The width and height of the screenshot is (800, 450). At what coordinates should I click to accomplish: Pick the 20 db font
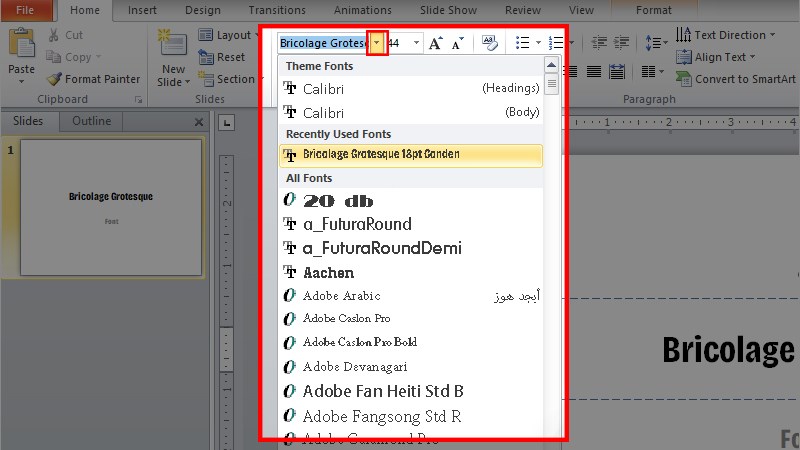tap(411, 200)
